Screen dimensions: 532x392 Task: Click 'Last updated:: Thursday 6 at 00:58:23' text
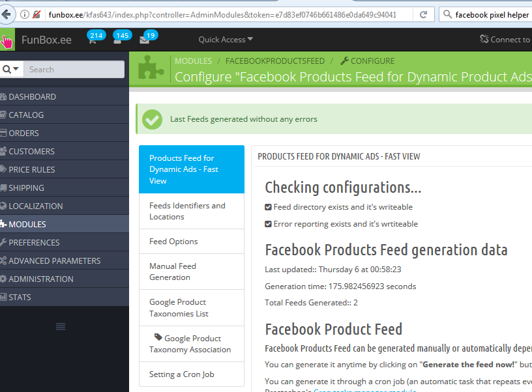[x=333, y=270]
